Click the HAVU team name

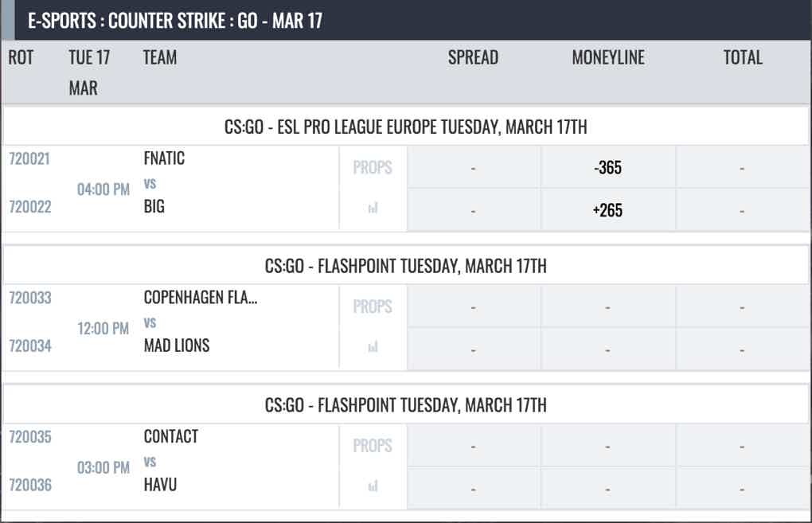(x=160, y=485)
